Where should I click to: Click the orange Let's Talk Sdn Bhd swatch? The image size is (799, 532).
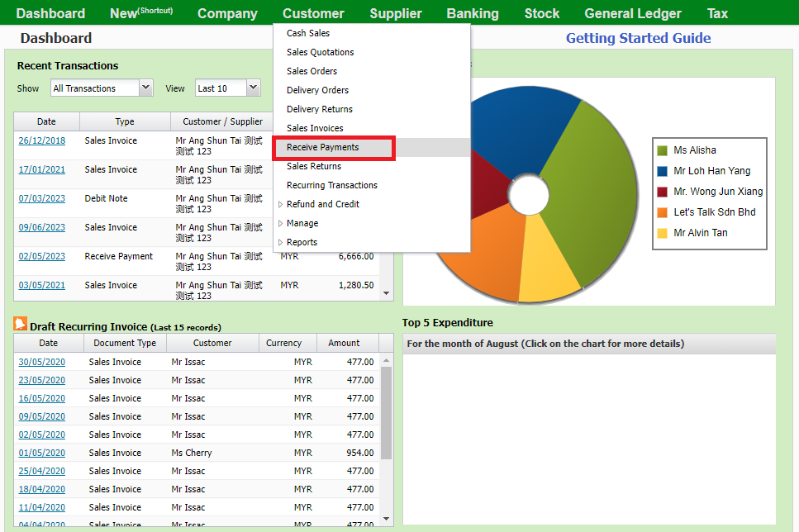662,212
